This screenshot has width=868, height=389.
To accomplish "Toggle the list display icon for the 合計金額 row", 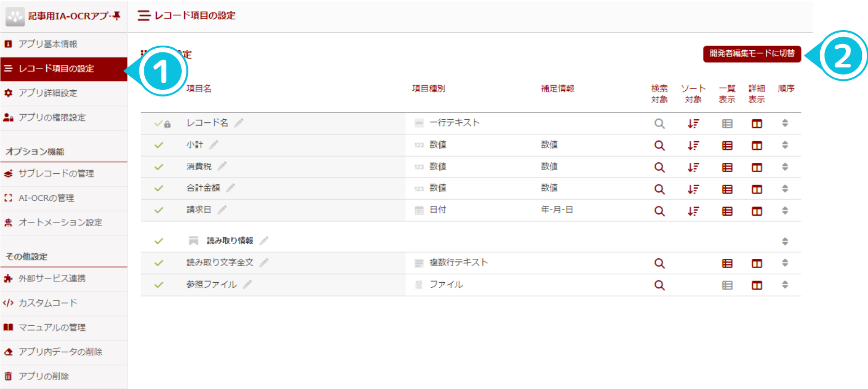I will coord(727,189).
